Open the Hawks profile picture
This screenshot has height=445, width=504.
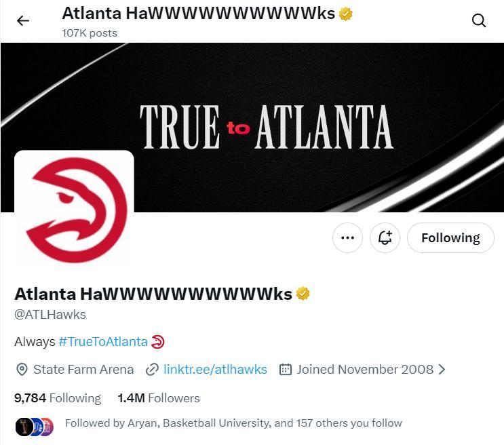[x=74, y=210]
